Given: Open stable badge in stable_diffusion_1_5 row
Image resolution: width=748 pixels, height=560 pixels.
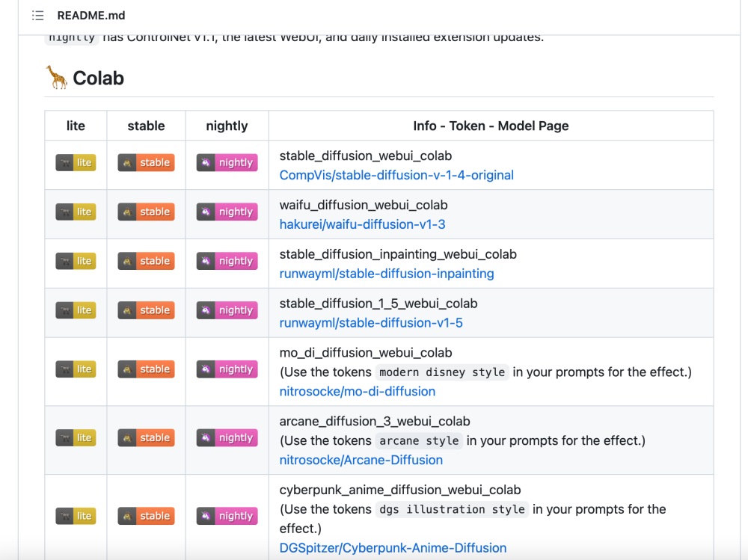Looking at the screenshot, I should (146, 310).
